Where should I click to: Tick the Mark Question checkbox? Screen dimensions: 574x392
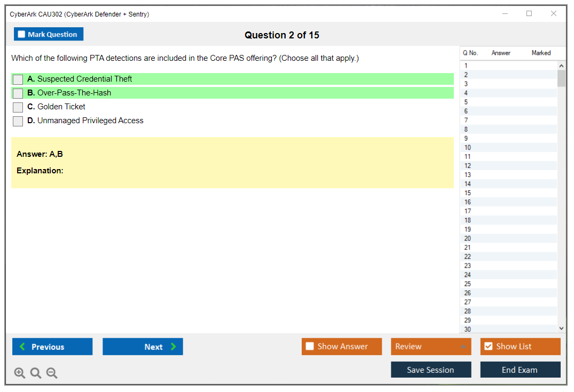click(22, 34)
